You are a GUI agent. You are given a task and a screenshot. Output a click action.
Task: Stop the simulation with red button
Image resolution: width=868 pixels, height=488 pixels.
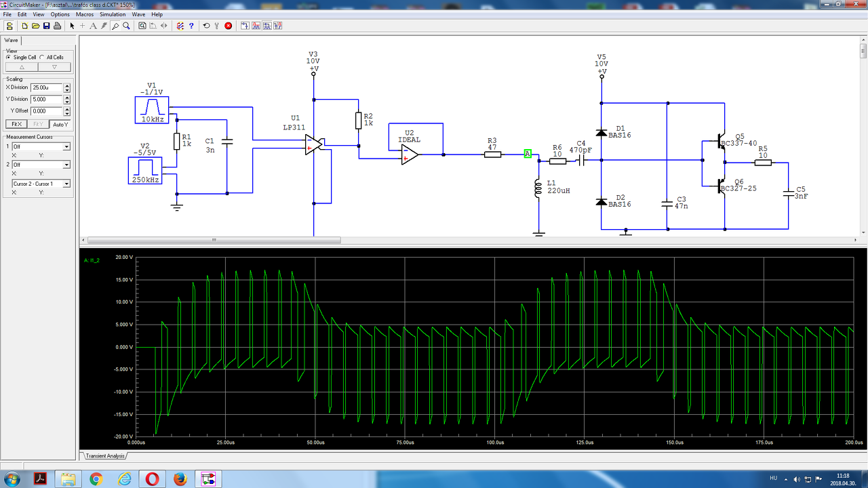[228, 26]
